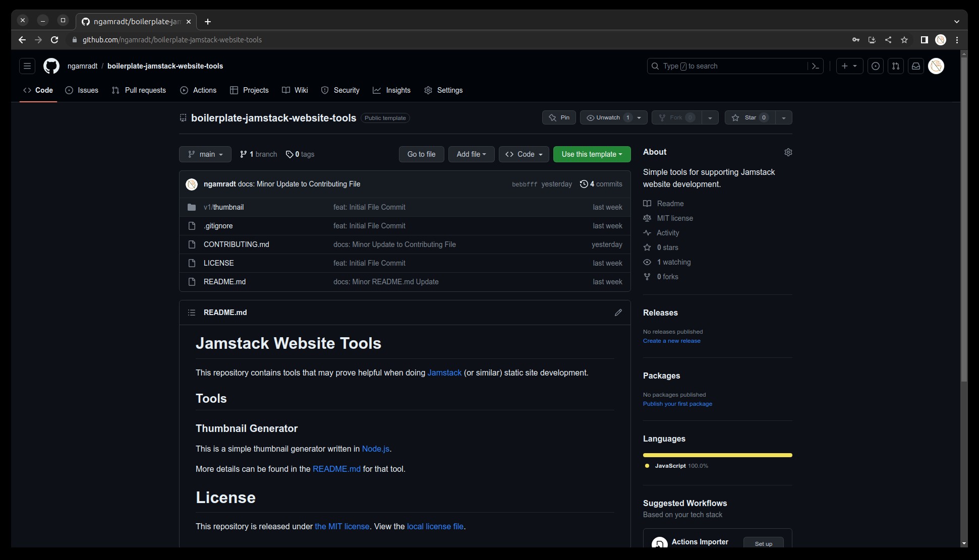
Task: Edit README.md with the pencil icon
Action: (618, 313)
